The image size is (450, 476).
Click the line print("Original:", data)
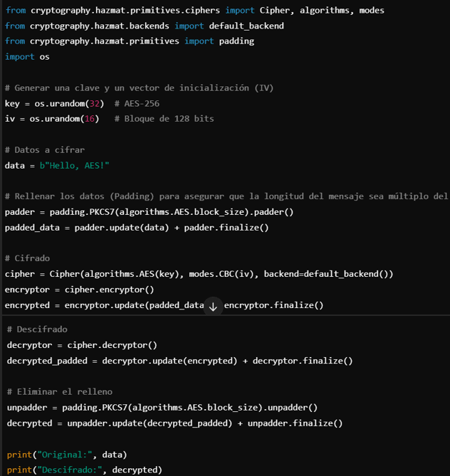pyautogui.click(x=67, y=455)
